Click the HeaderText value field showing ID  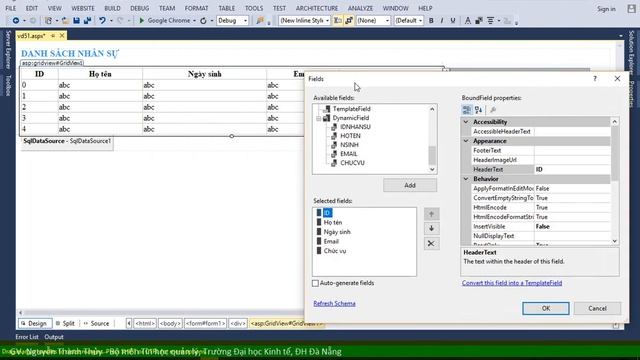pos(572,169)
